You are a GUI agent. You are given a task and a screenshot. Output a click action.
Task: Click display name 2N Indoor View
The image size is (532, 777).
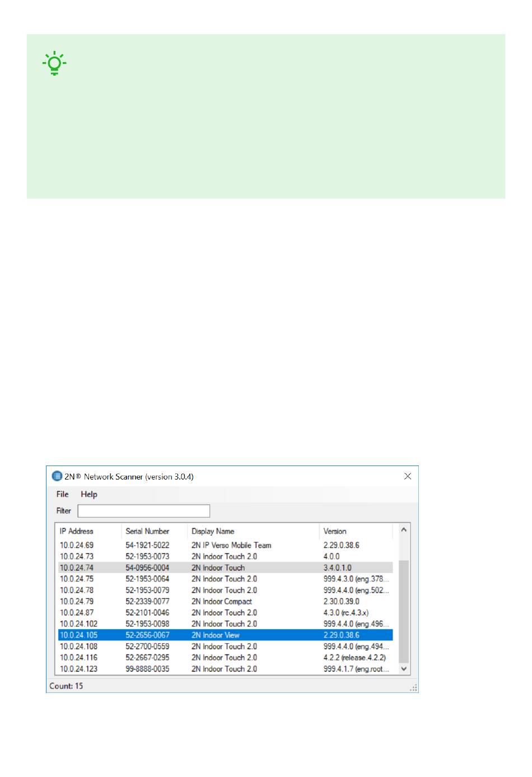click(216, 635)
